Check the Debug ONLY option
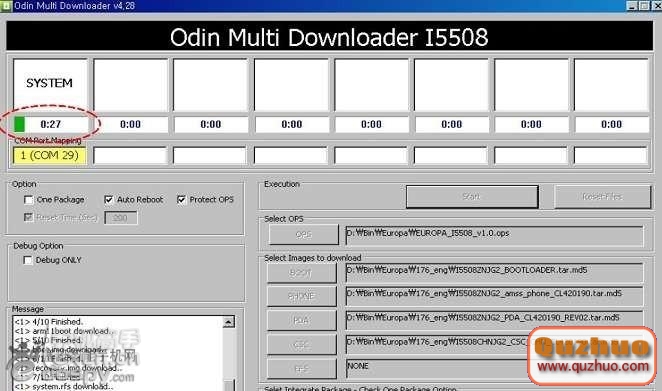 coord(28,260)
